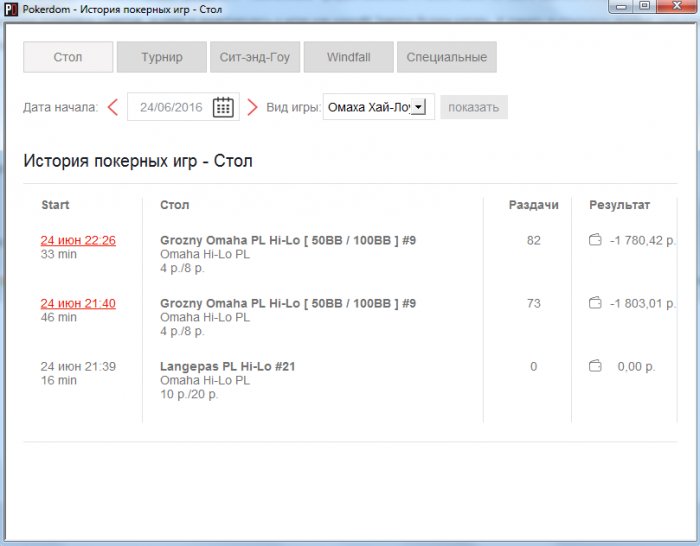Close the Pokerdom history window
Screen dimensions: 700x546
click(677, 6)
